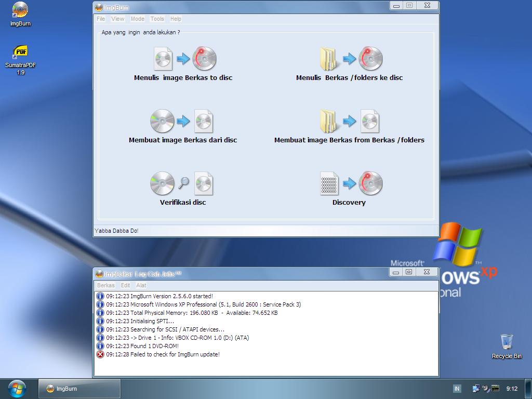Open the Help menu in ImgBurn

[x=176, y=19]
